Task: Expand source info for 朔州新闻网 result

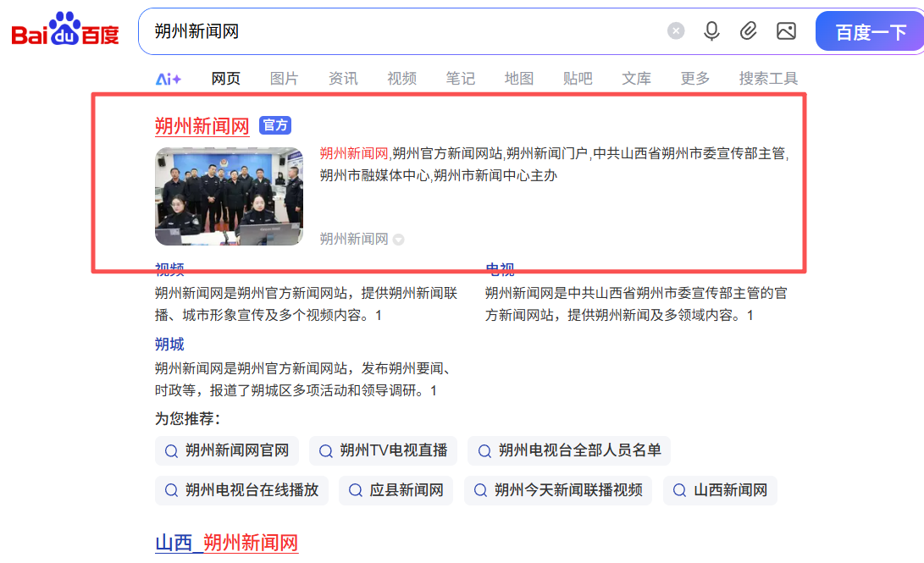Action: point(399,239)
